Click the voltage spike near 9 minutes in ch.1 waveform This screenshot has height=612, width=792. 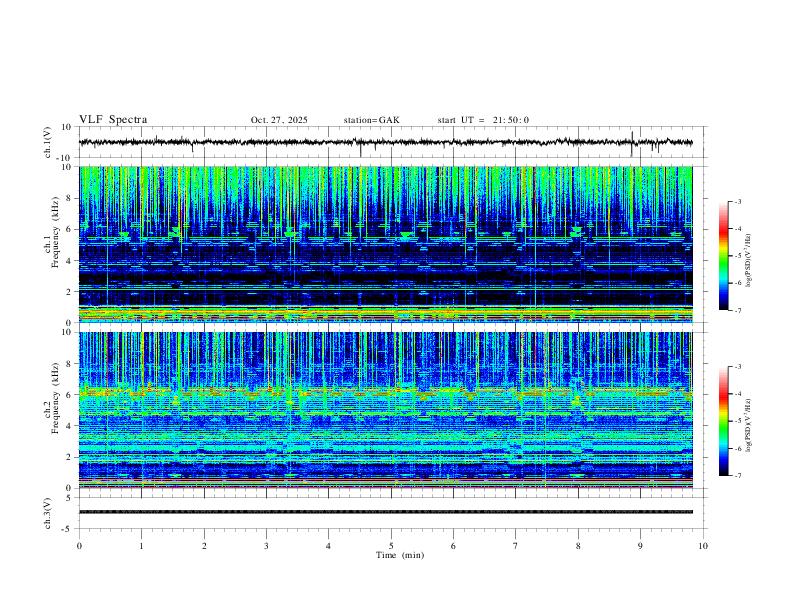click(632, 143)
